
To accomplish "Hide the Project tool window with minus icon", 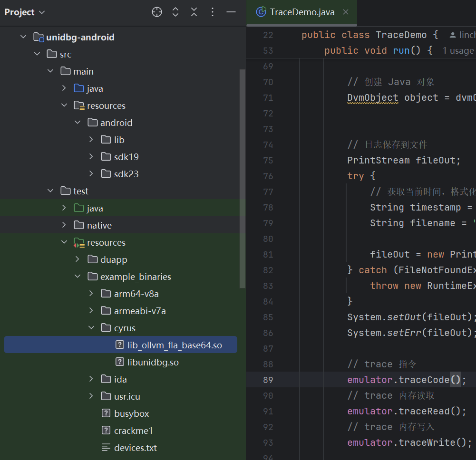I will [x=231, y=12].
